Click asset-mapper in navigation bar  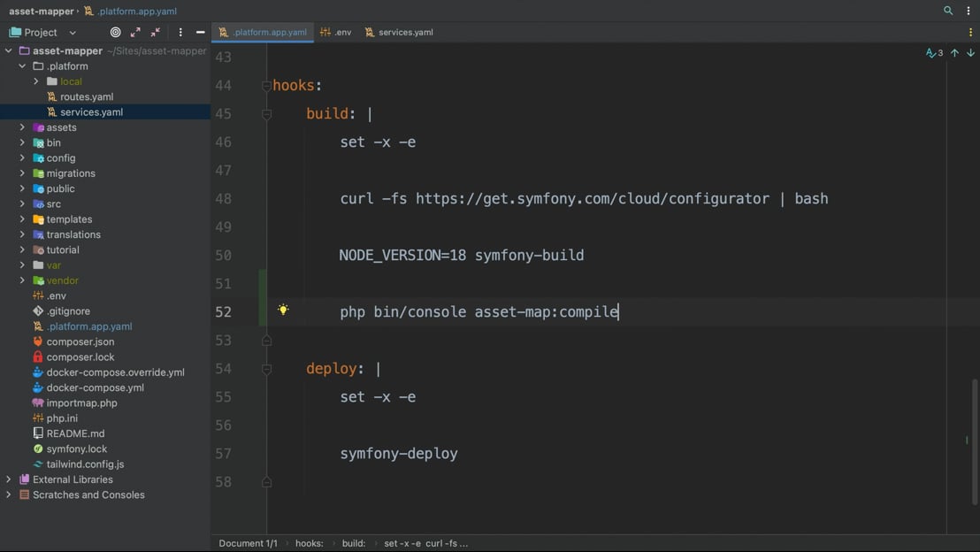(x=42, y=11)
